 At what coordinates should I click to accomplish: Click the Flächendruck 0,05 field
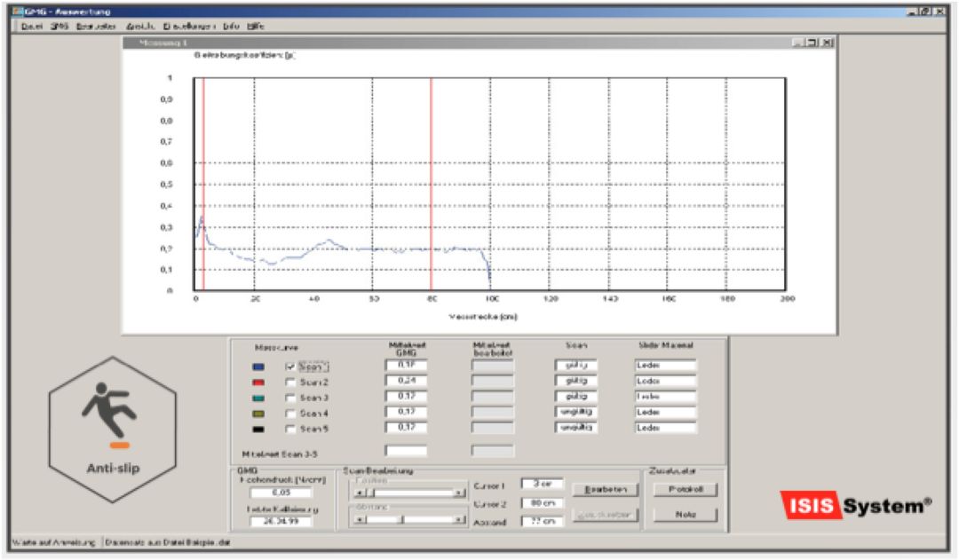coord(281,493)
